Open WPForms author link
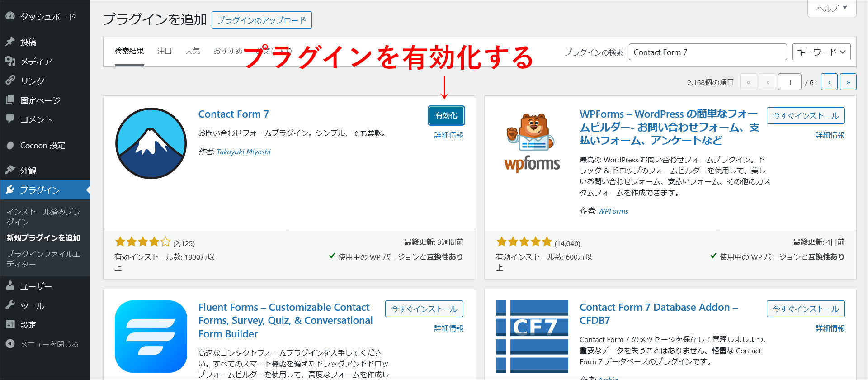The width and height of the screenshot is (868, 380). tap(613, 211)
